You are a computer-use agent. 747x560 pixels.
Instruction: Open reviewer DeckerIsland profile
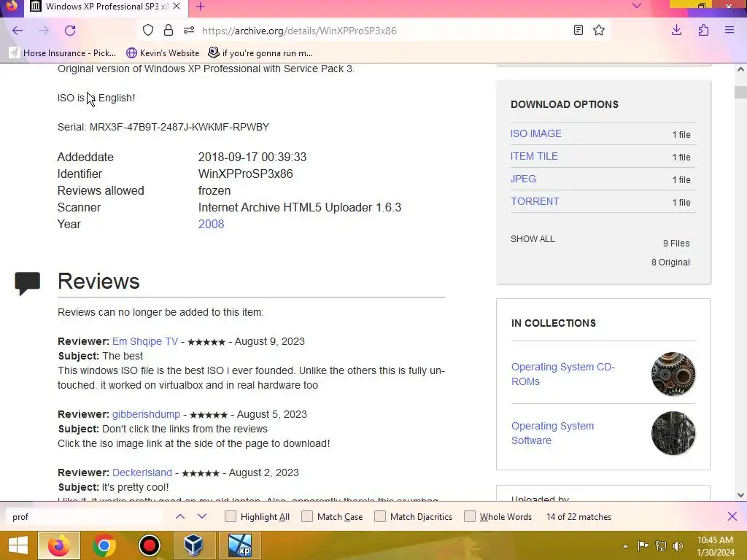(142, 472)
